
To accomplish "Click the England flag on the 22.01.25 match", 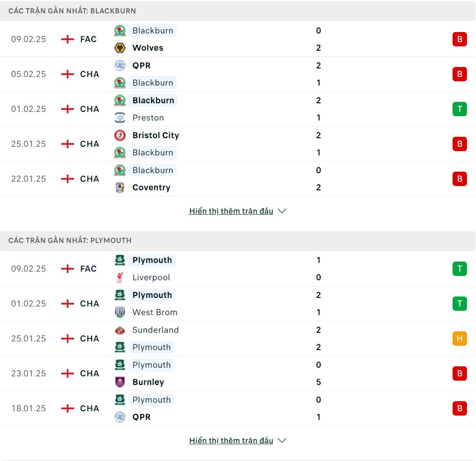I will pos(67,179).
